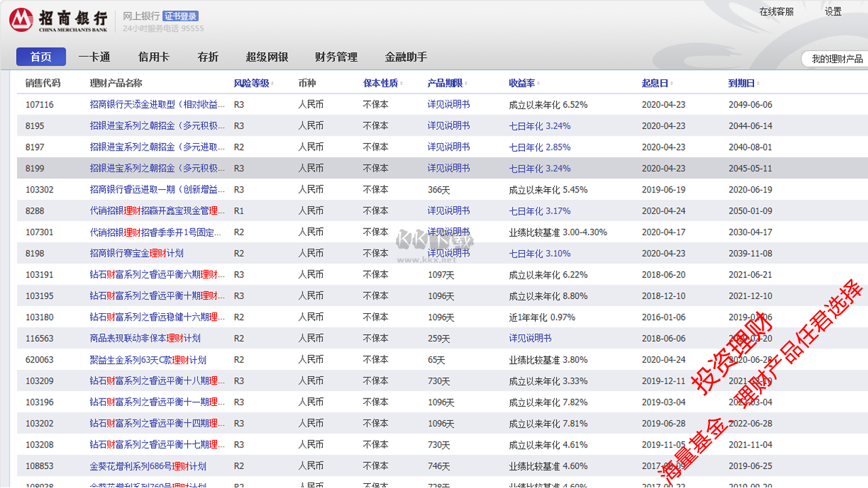Click the 证书登录 badge
Screen dimensions: 868x488
(180, 16)
